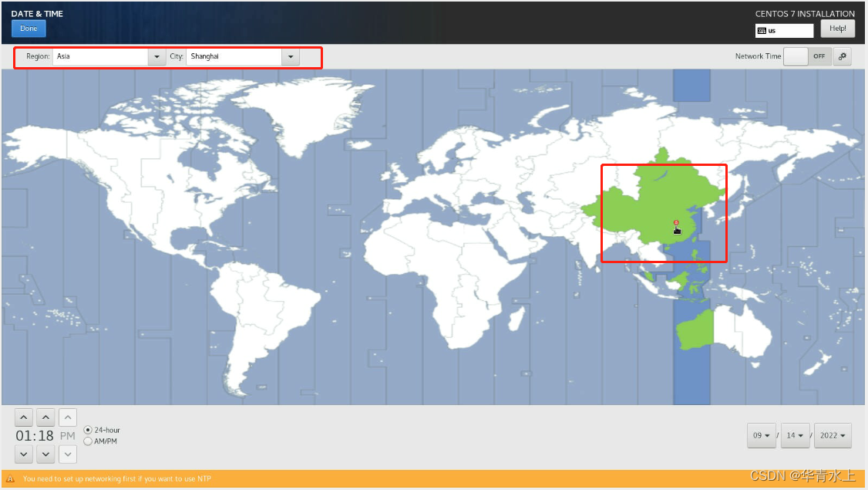Screen dimensions: 868x490
Task: Select the us keyboard layout indicator
Action: [785, 31]
